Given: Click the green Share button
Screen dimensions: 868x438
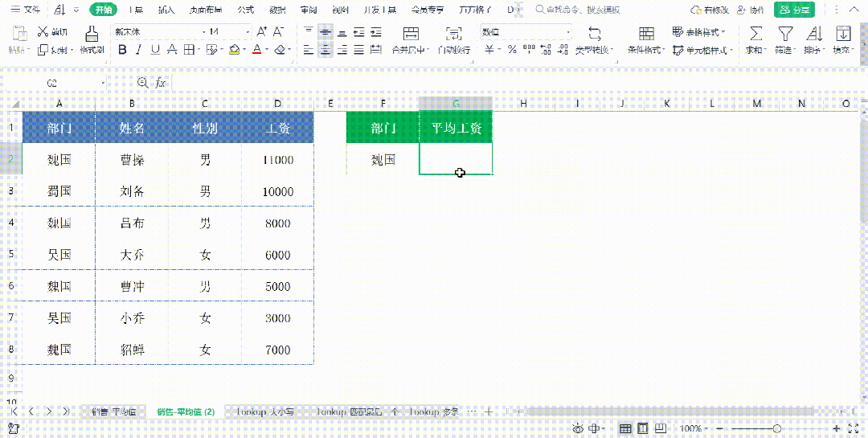Looking at the screenshot, I should pyautogui.click(x=794, y=10).
